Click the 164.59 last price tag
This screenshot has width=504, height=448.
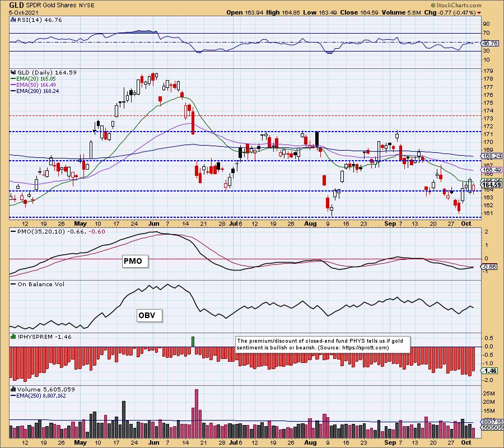coord(492,185)
